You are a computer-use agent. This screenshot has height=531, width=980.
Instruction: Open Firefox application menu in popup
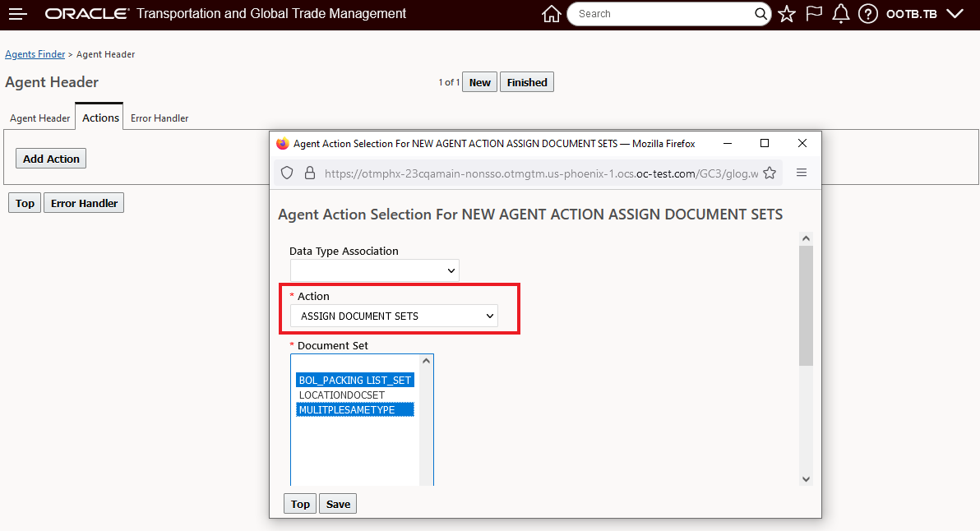802,173
